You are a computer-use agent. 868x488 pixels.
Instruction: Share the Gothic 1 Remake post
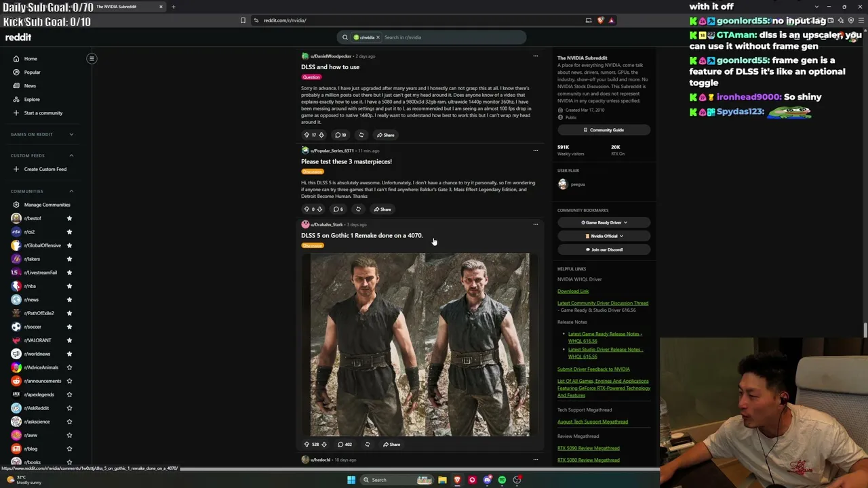[391, 445]
